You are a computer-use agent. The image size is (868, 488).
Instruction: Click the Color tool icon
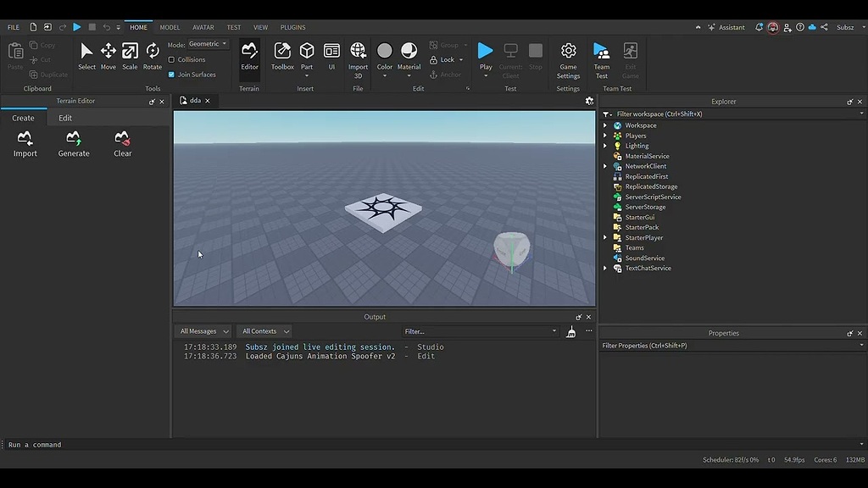(384, 51)
